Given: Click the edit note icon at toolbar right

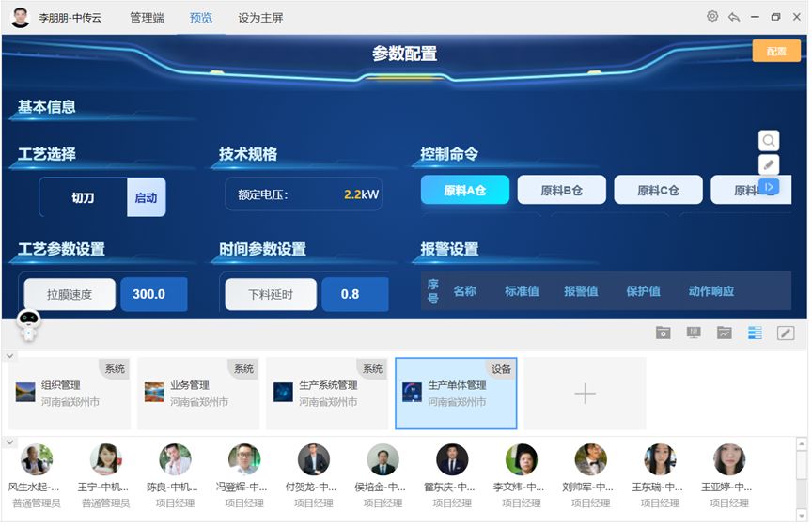Looking at the screenshot, I should 786,333.
